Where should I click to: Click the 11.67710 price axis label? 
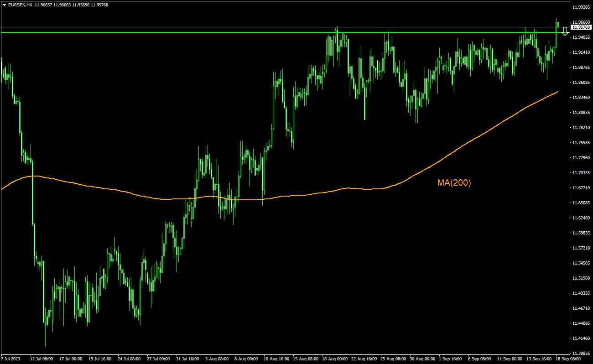582,188
